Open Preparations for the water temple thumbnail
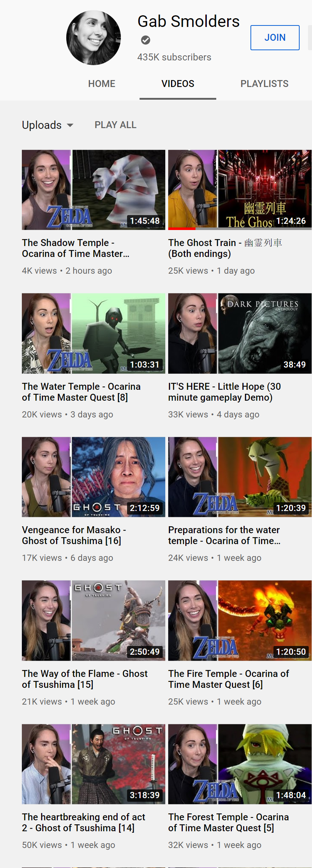This screenshot has width=312, height=868. click(240, 477)
